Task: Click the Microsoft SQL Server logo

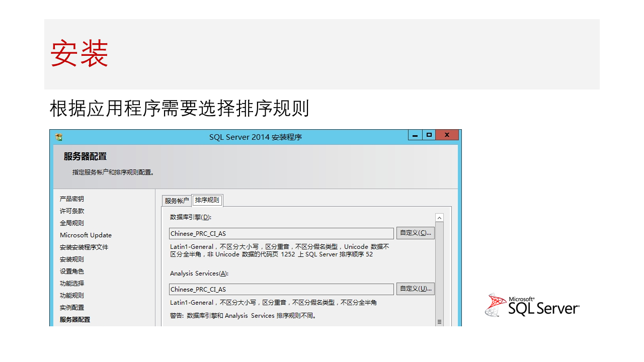Action: (532, 305)
